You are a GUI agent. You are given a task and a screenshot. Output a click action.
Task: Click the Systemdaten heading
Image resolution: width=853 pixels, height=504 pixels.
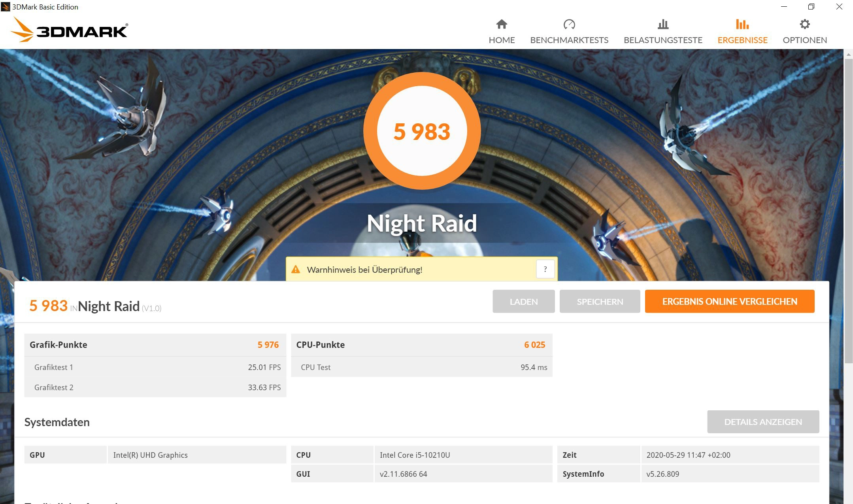pyautogui.click(x=57, y=422)
